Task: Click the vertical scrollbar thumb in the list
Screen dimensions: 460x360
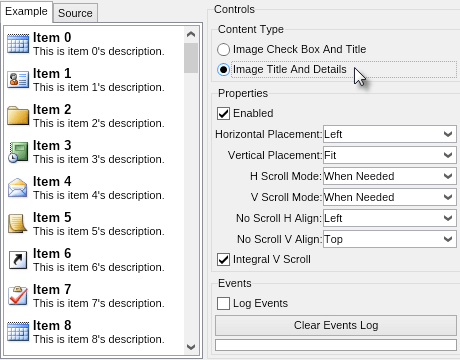Action: click(x=191, y=58)
